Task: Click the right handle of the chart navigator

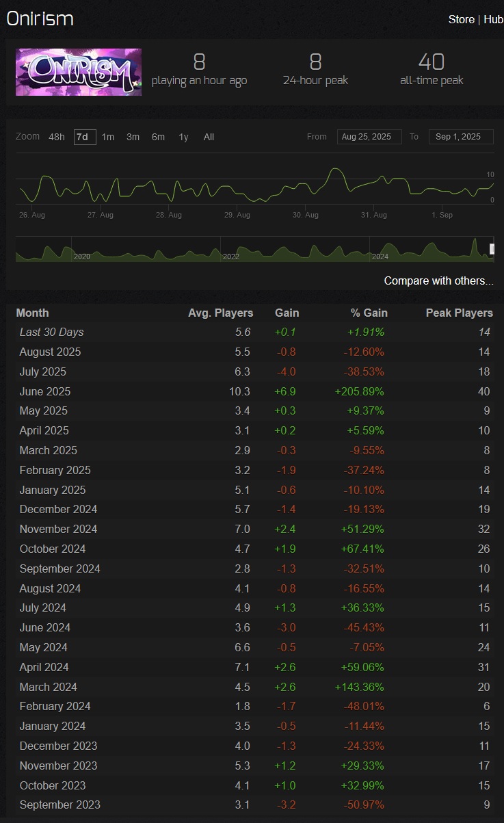Action: pos(492,249)
